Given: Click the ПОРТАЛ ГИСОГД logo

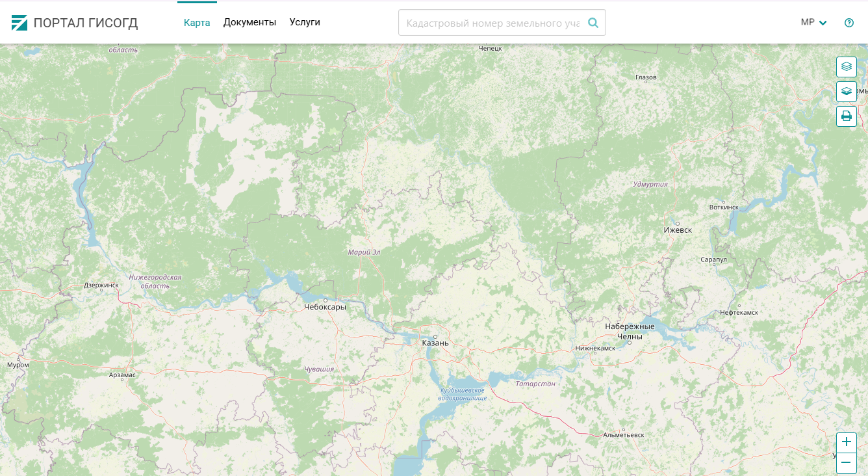Looking at the screenshot, I should point(75,23).
